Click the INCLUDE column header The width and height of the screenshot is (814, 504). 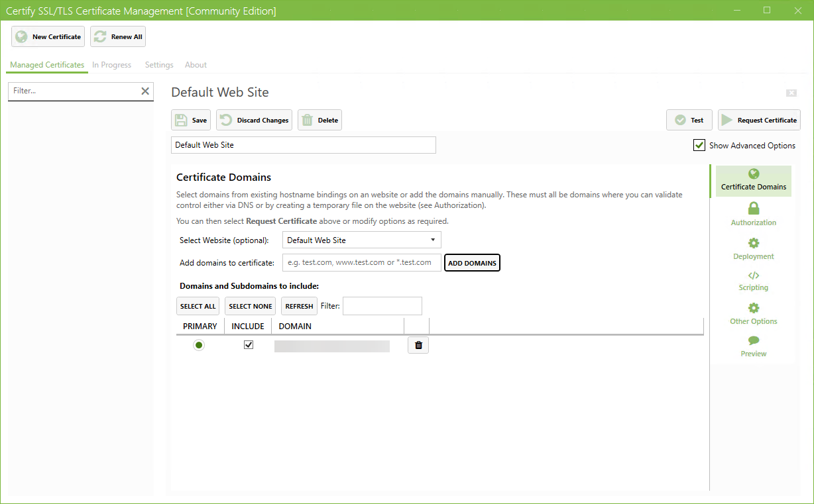248,327
